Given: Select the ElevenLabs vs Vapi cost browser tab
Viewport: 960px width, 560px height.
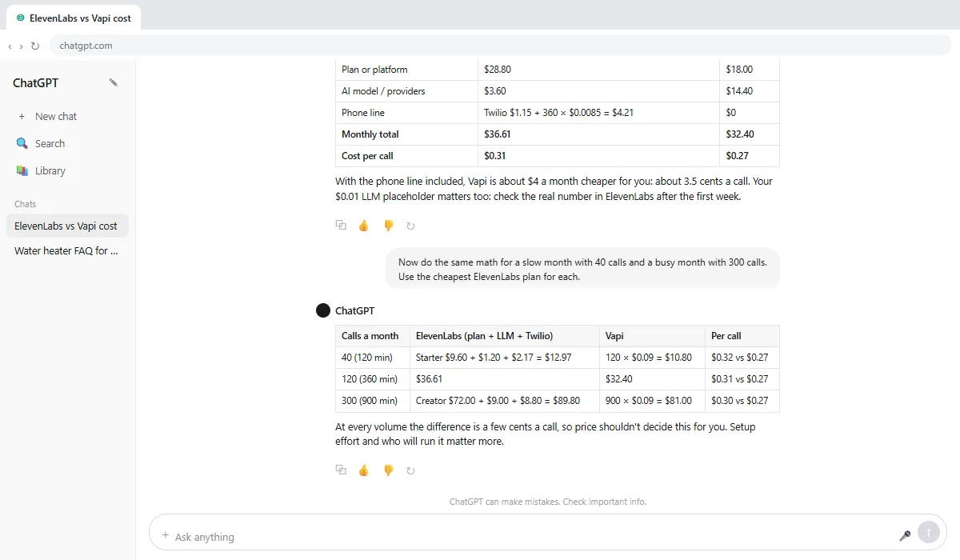Looking at the screenshot, I should click(74, 18).
